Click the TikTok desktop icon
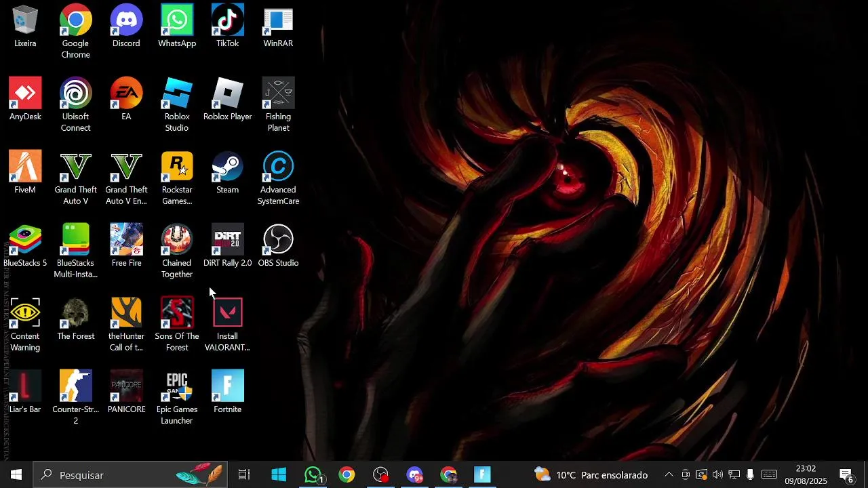Image resolution: width=868 pixels, height=488 pixels. (227, 26)
